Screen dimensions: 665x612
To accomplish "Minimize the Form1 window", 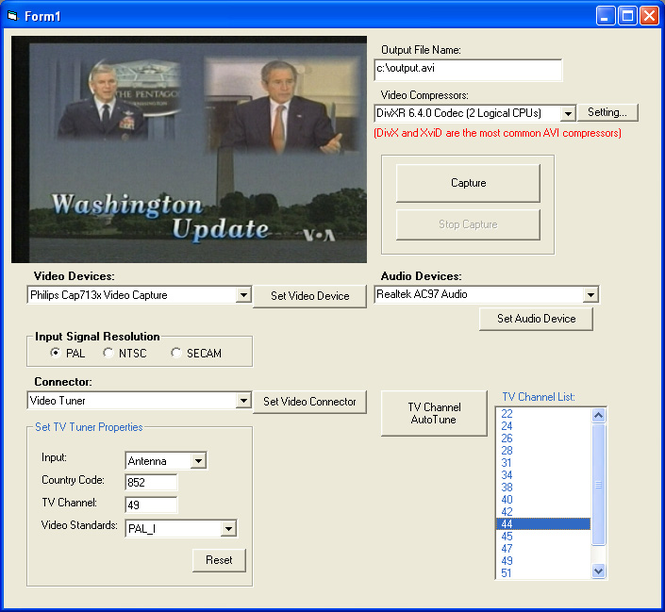I will click(x=605, y=16).
